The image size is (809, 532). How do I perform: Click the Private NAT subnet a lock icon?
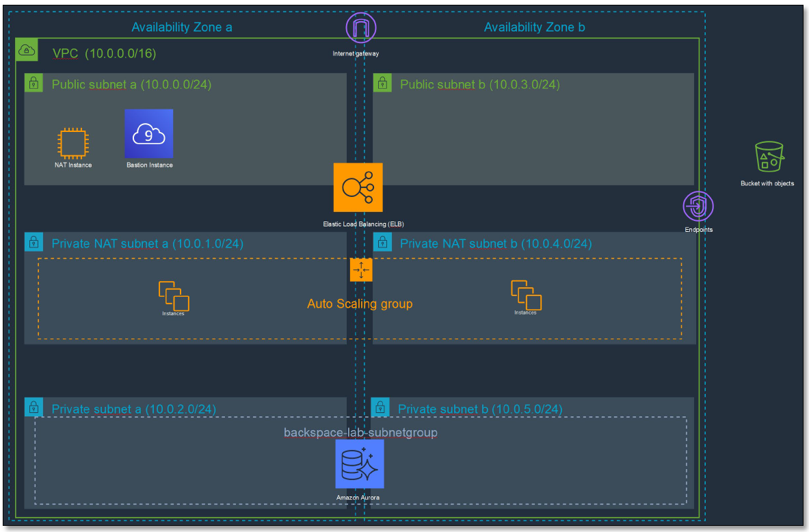coord(34,242)
